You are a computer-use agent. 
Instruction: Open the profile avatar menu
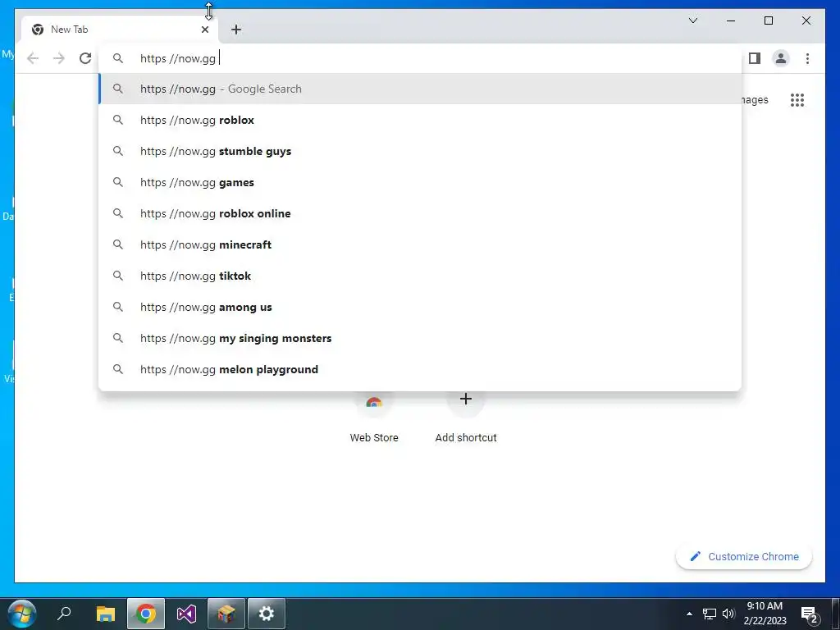pyautogui.click(x=781, y=58)
